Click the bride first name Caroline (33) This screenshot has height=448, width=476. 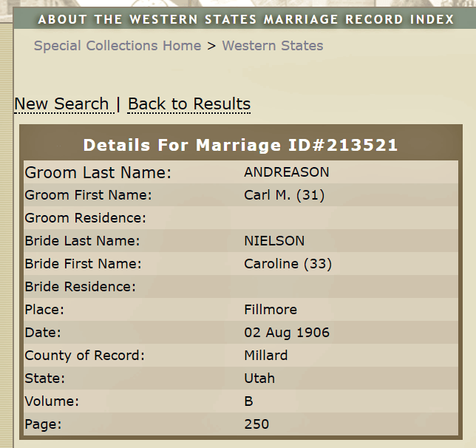[288, 264]
